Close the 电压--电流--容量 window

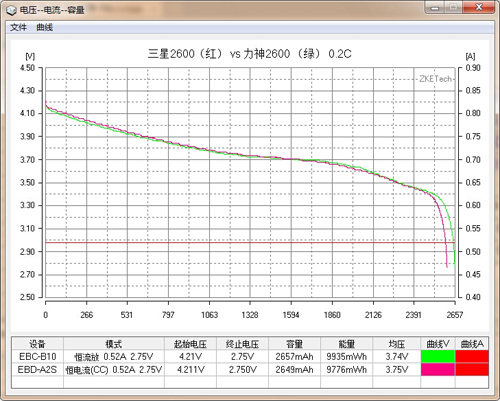pos(479,7)
